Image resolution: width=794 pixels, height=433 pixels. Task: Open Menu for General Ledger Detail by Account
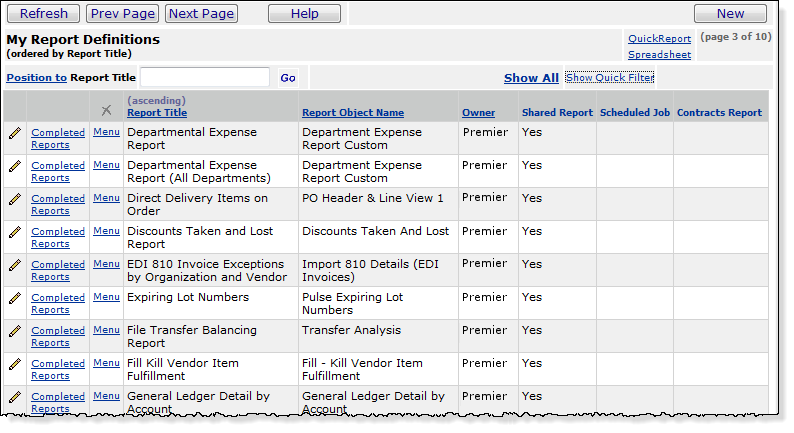point(106,396)
